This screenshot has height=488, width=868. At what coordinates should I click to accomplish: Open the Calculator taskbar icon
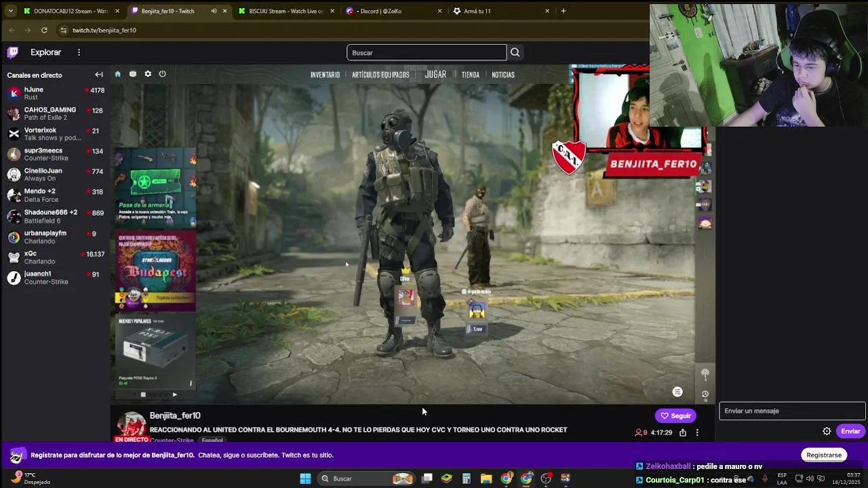[x=467, y=479]
